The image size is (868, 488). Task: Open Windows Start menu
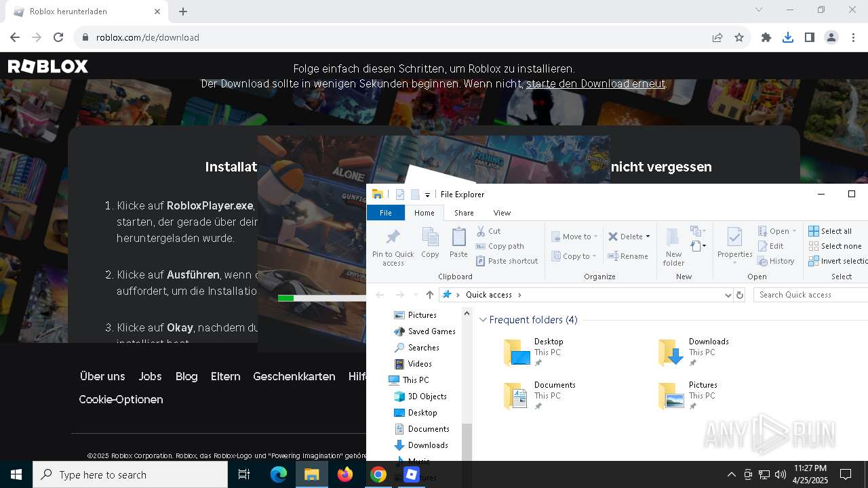16,474
